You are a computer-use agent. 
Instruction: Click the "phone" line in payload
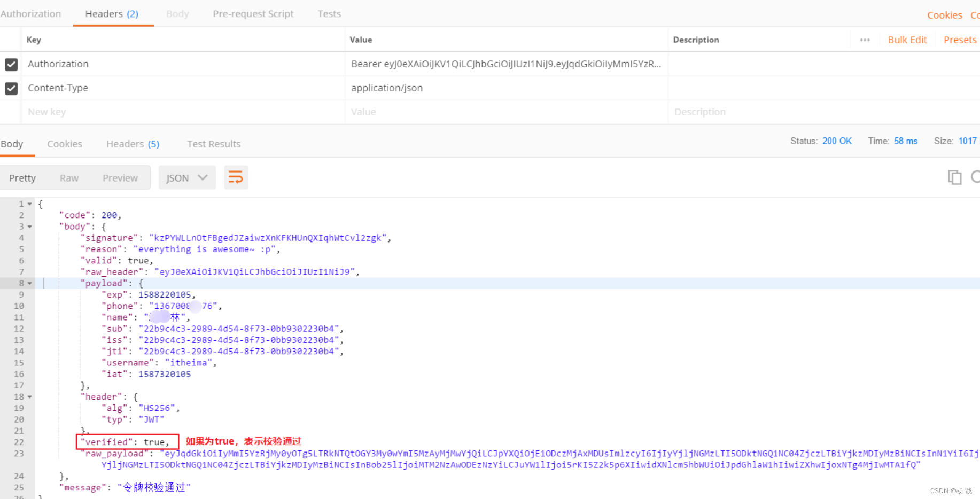coord(161,306)
